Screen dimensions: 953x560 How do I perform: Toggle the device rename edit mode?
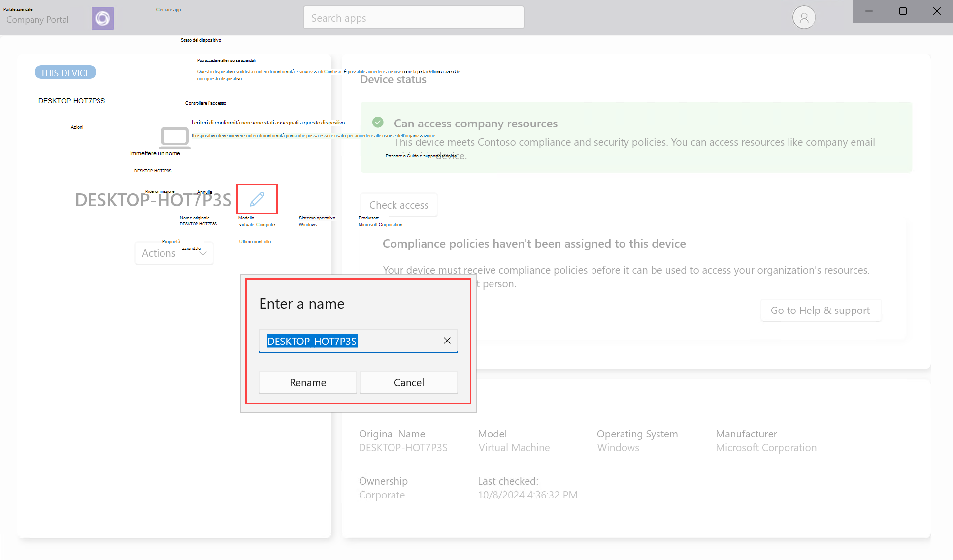(x=256, y=199)
